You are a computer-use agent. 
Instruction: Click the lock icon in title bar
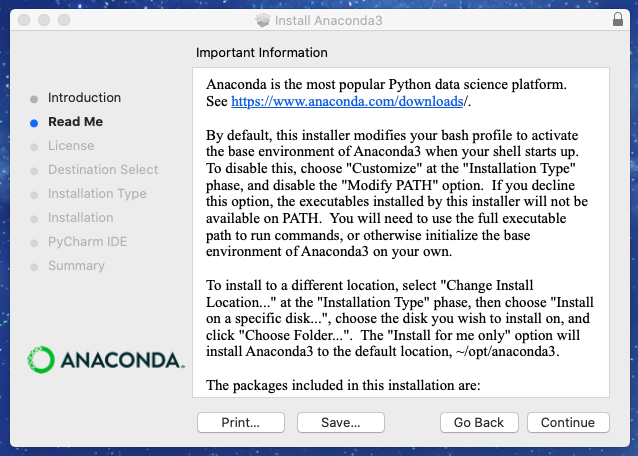coord(618,19)
